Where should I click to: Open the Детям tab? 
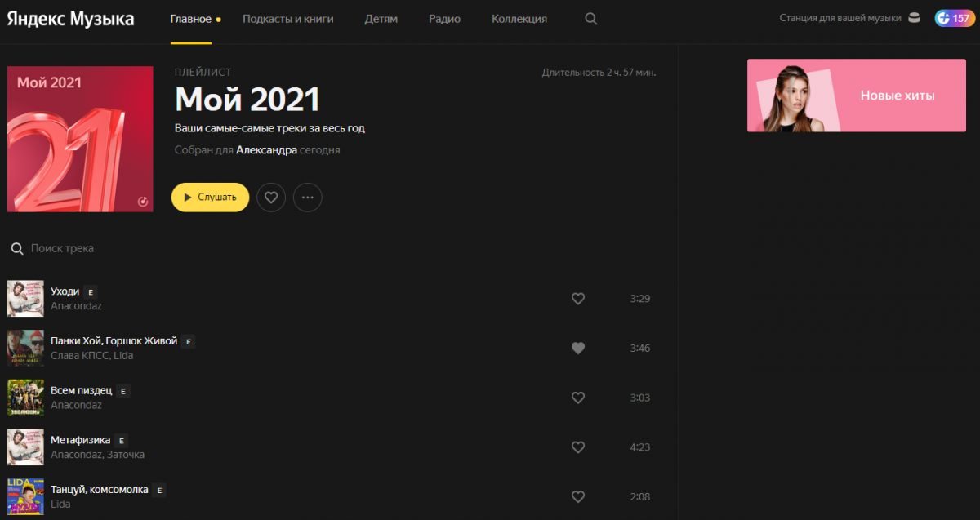point(381,19)
